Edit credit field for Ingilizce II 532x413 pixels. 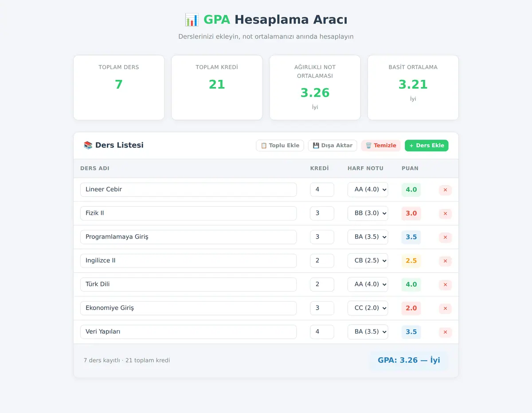tap(322, 261)
